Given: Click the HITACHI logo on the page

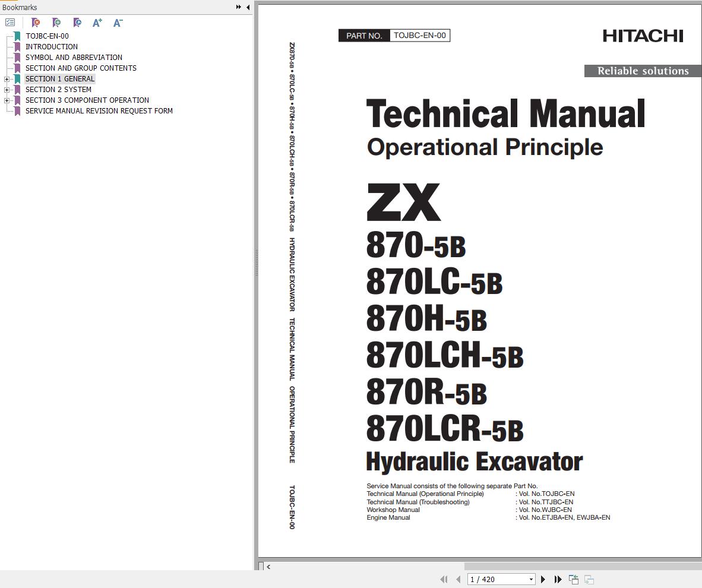Looking at the screenshot, I should 643,36.
